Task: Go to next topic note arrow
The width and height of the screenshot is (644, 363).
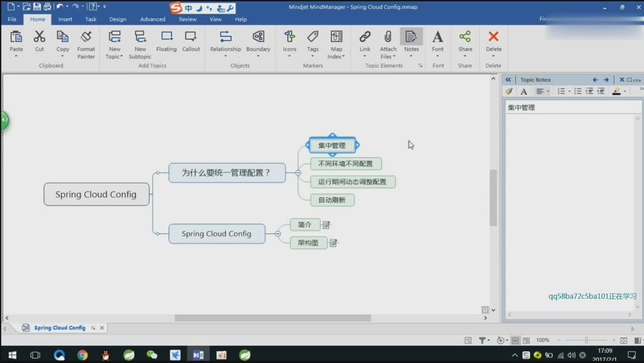Action: click(x=606, y=80)
